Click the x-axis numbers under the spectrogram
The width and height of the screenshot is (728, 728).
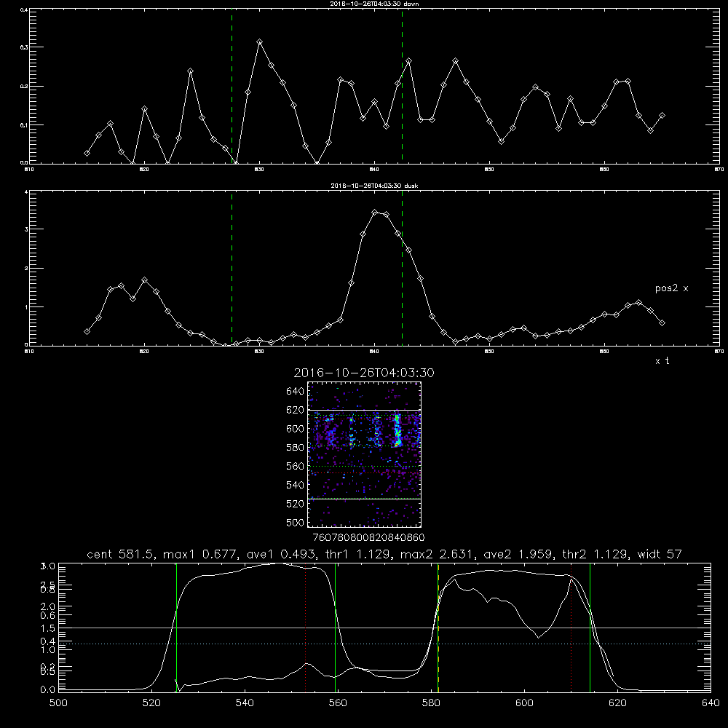(x=369, y=537)
